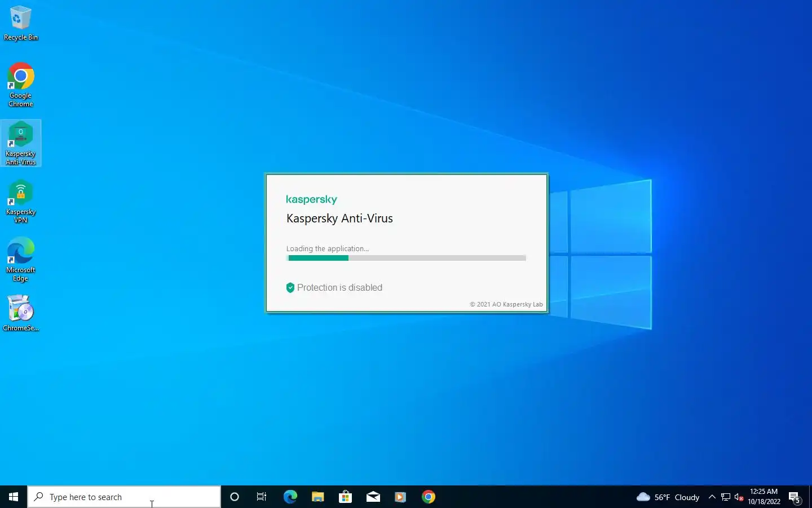Screen dimensions: 812x508
Task: Click the Show Desktop sliver
Action: (810, 497)
